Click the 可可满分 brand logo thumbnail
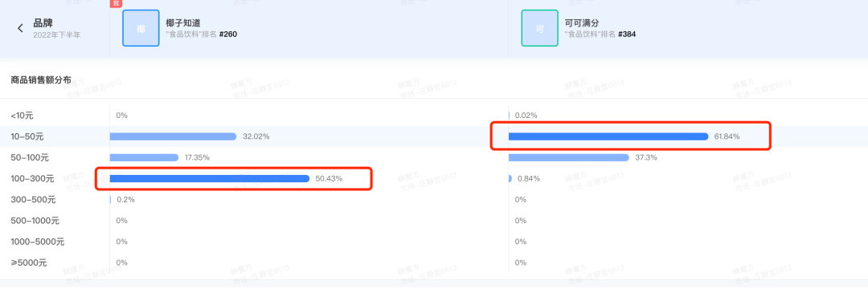 pyautogui.click(x=540, y=28)
